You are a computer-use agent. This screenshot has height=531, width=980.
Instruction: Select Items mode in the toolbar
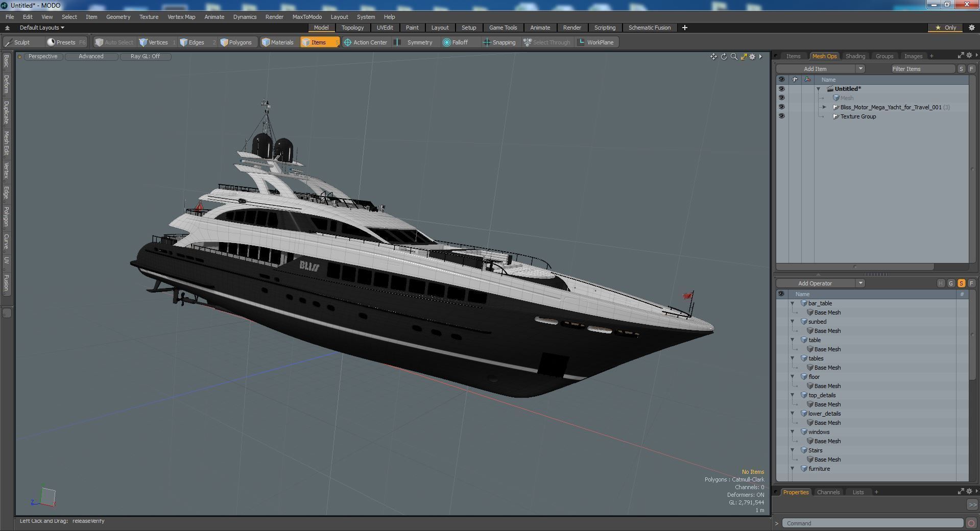tap(319, 42)
